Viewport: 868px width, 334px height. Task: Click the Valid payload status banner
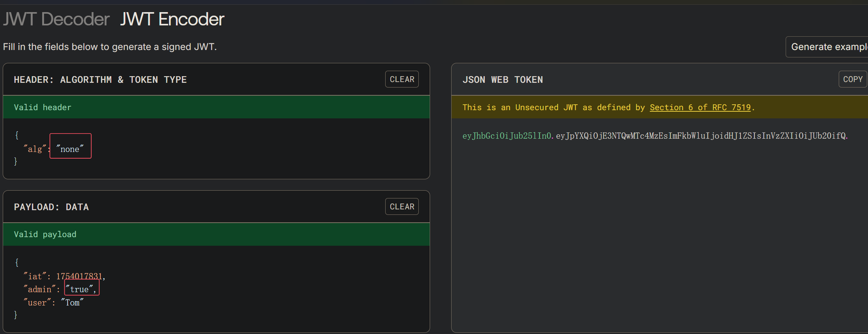coord(216,234)
